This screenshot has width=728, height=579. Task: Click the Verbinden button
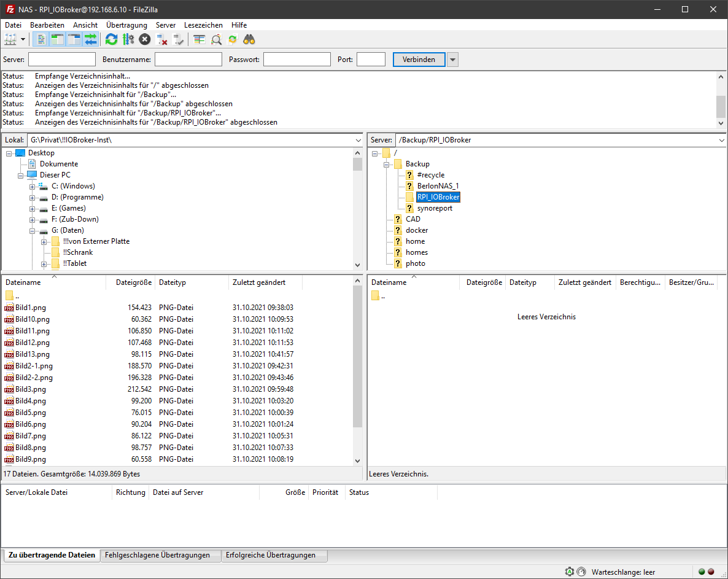point(419,60)
